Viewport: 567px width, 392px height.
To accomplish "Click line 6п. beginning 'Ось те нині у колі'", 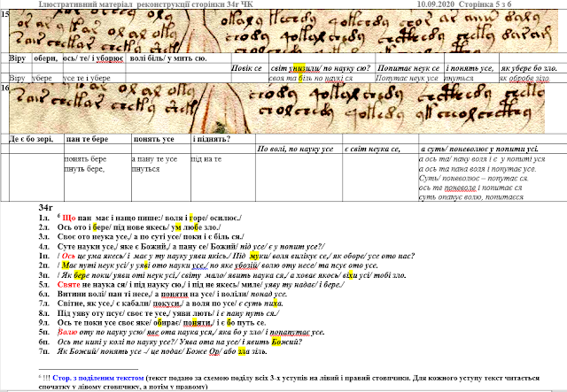I will (180, 342).
